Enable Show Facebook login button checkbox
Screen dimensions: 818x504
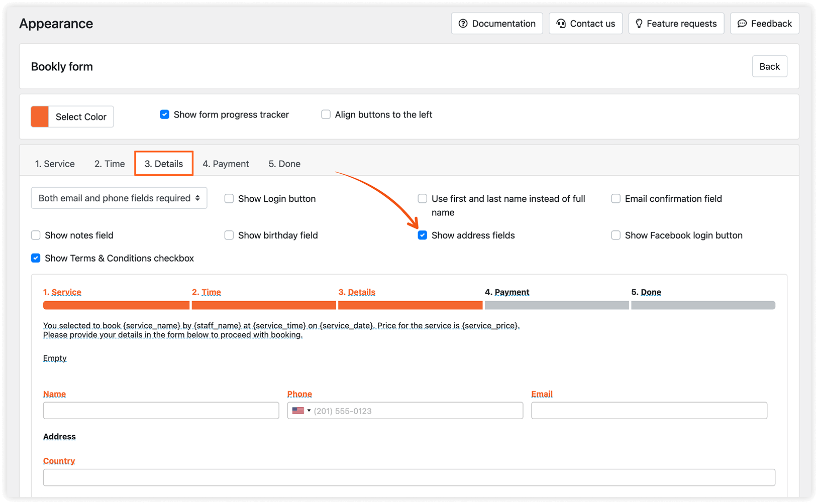pos(616,235)
